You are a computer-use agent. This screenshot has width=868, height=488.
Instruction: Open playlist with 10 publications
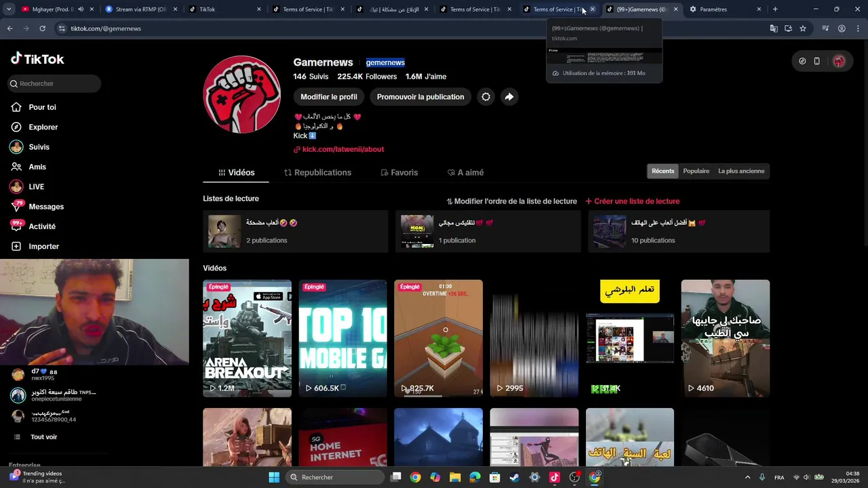click(x=679, y=231)
